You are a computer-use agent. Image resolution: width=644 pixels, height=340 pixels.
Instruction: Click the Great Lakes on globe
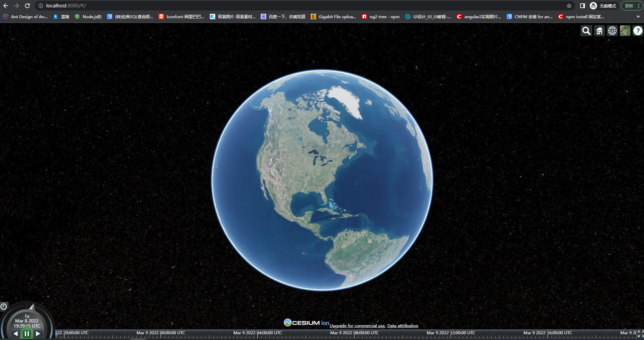[320, 158]
